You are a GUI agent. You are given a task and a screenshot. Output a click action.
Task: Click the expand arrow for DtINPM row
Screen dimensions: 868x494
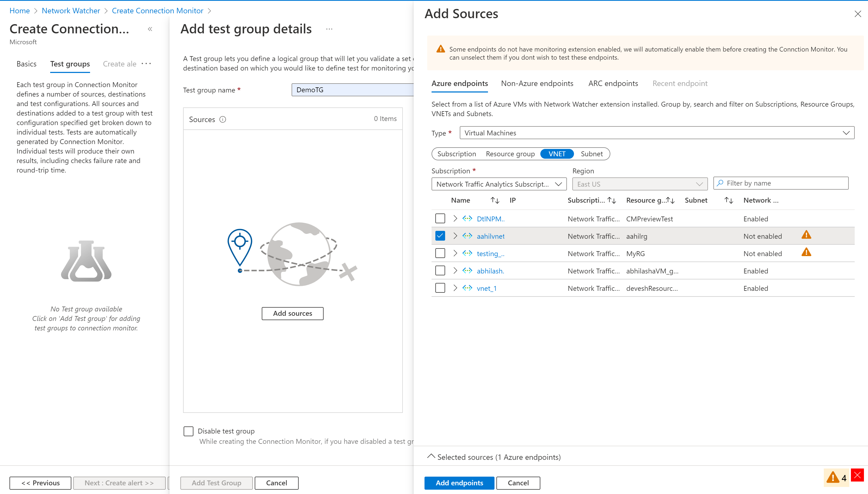pyautogui.click(x=455, y=219)
